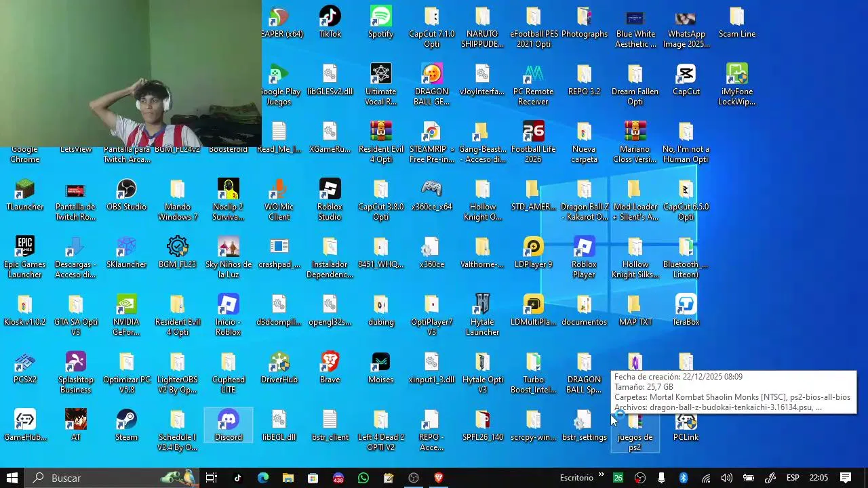
Task: Open the Hytale Launcher icon
Action: [482, 315]
